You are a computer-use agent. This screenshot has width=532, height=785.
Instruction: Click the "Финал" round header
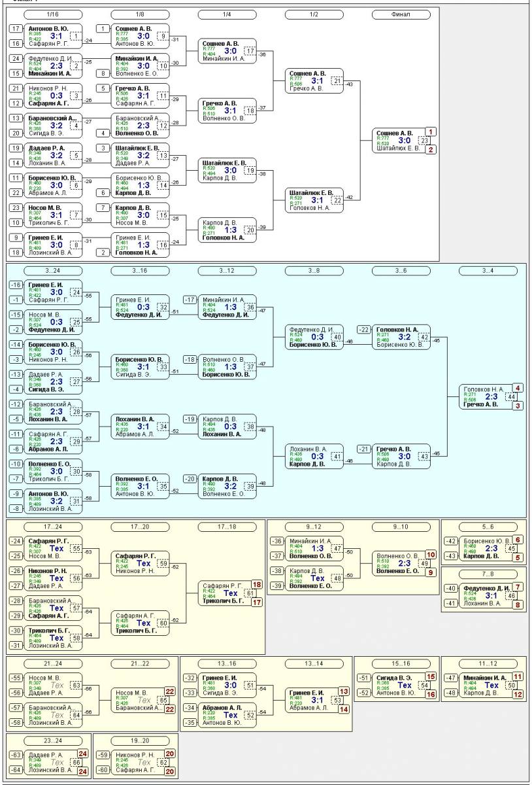401,14
